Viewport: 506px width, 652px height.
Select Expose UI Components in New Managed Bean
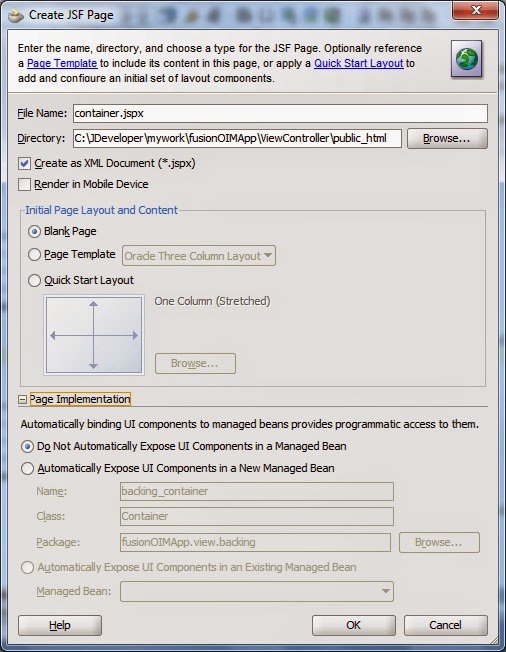coord(27,469)
